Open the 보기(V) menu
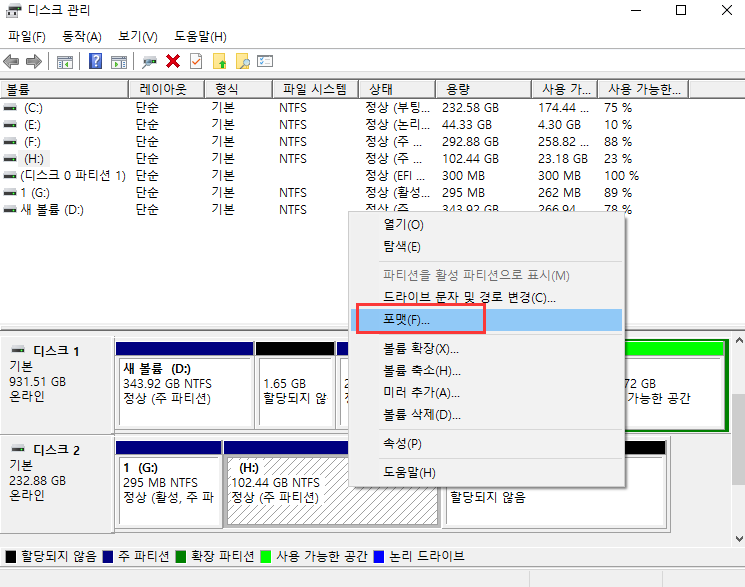The width and height of the screenshot is (745, 587). (x=138, y=37)
